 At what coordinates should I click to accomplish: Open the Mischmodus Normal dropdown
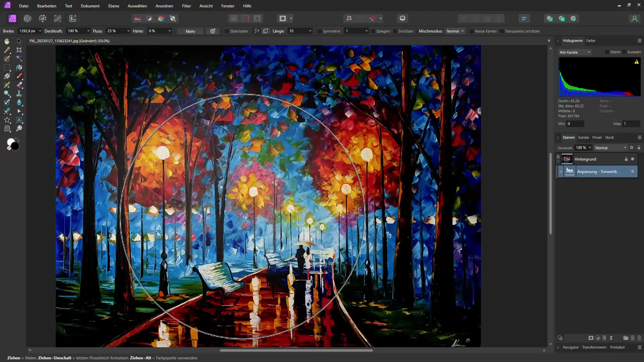click(x=455, y=31)
